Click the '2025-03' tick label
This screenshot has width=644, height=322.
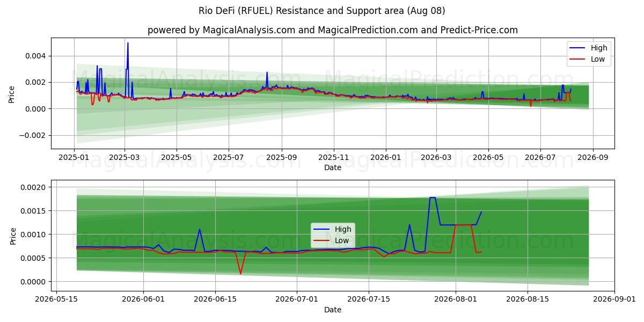coord(125,157)
